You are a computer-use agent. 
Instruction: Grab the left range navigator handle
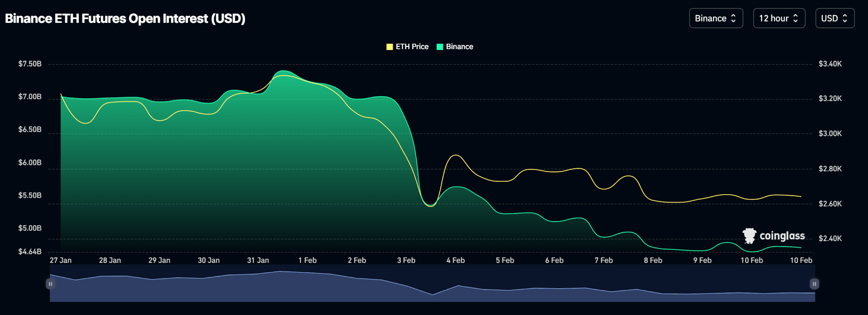[50, 284]
